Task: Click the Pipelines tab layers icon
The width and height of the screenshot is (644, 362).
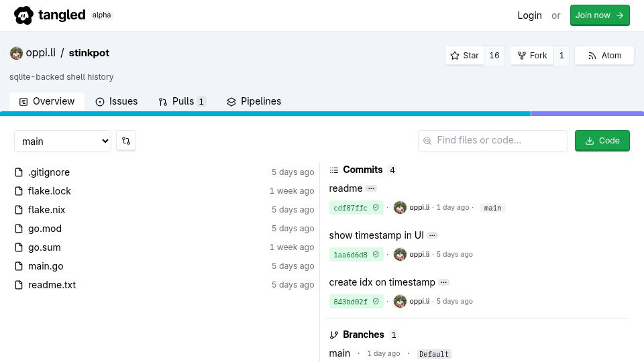Action: click(x=231, y=102)
